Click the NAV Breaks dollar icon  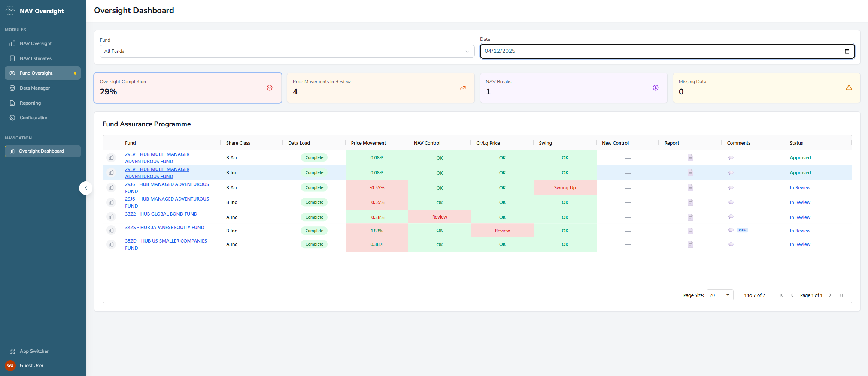(x=655, y=88)
